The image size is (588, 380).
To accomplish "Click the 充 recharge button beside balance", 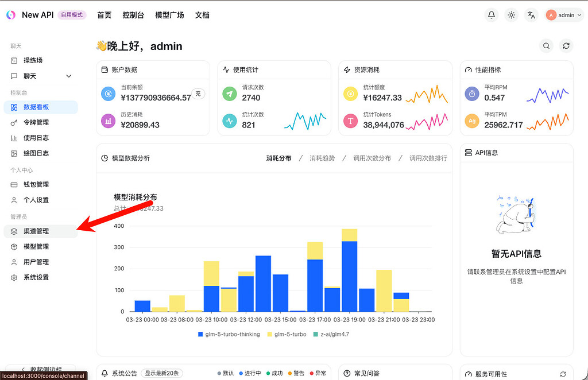I will tap(198, 94).
